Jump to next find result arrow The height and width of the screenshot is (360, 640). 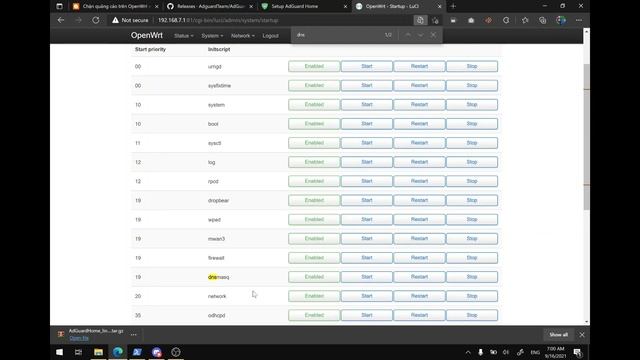click(x=420, y=35)
